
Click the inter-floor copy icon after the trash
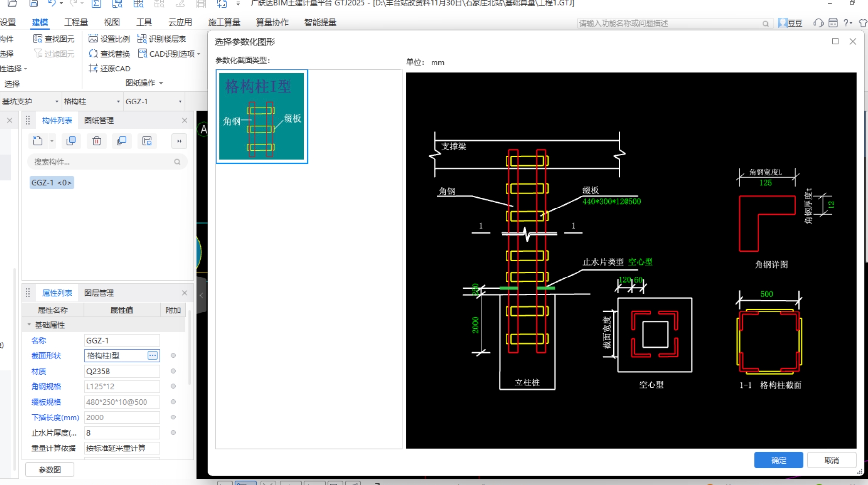pyautogui.click(x=121, y=141)
